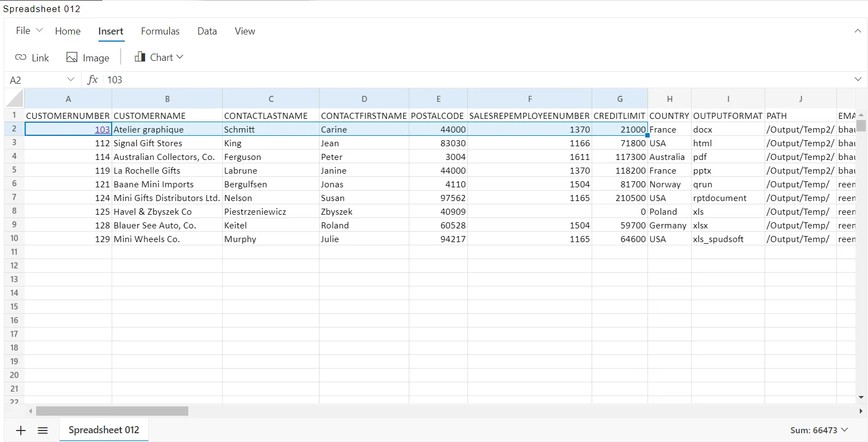Select row 5 header
This screenshot has width=868, height=442.
tap(14, 170)
